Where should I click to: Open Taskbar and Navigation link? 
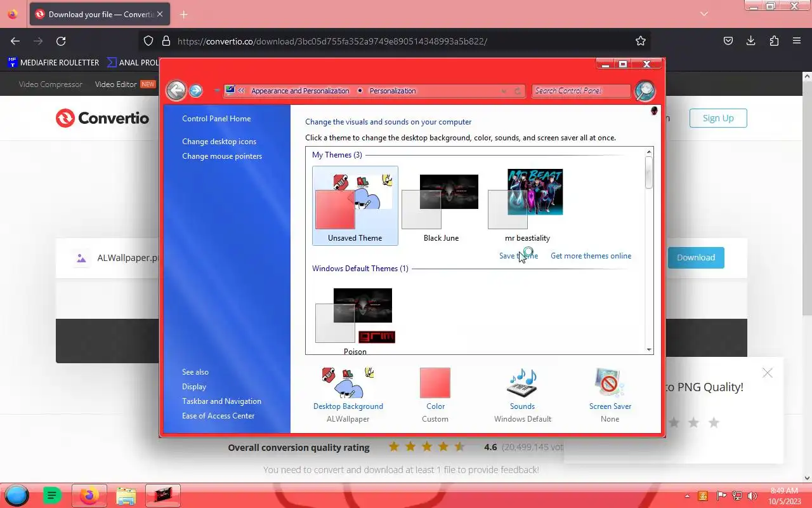221,401
